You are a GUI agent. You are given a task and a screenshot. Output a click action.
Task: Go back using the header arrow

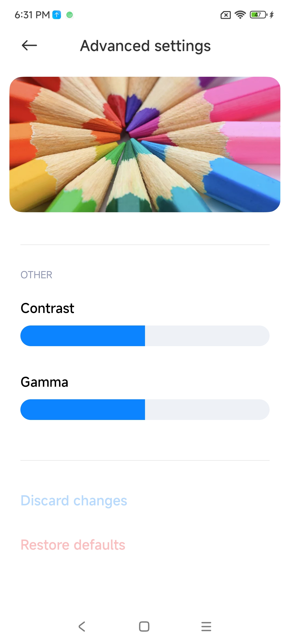29,45
